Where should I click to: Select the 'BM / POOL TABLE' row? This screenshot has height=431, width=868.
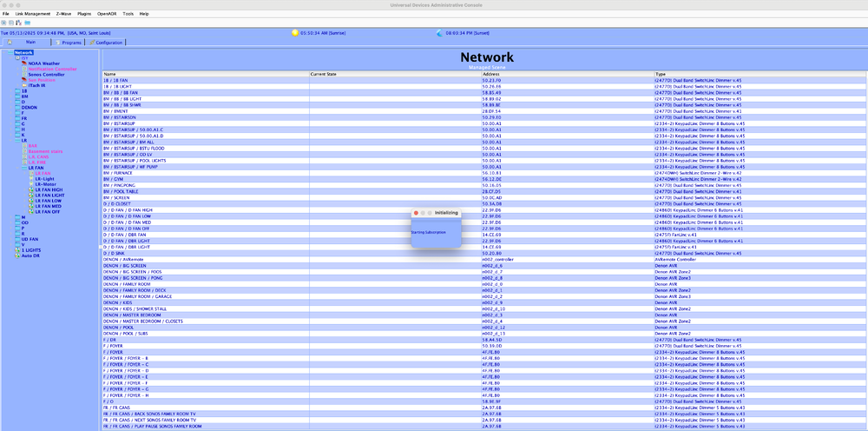(x=483, y=191)
